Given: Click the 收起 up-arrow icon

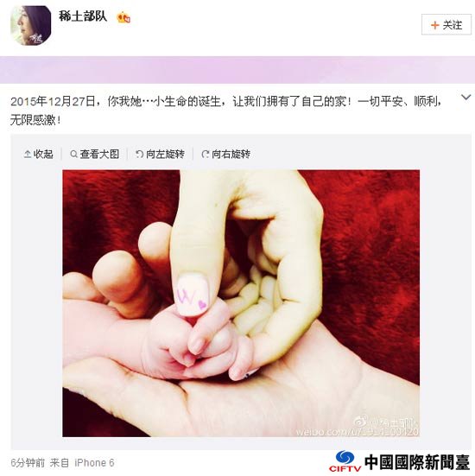Looking at the screenshot, I should (x=28, y=155).
